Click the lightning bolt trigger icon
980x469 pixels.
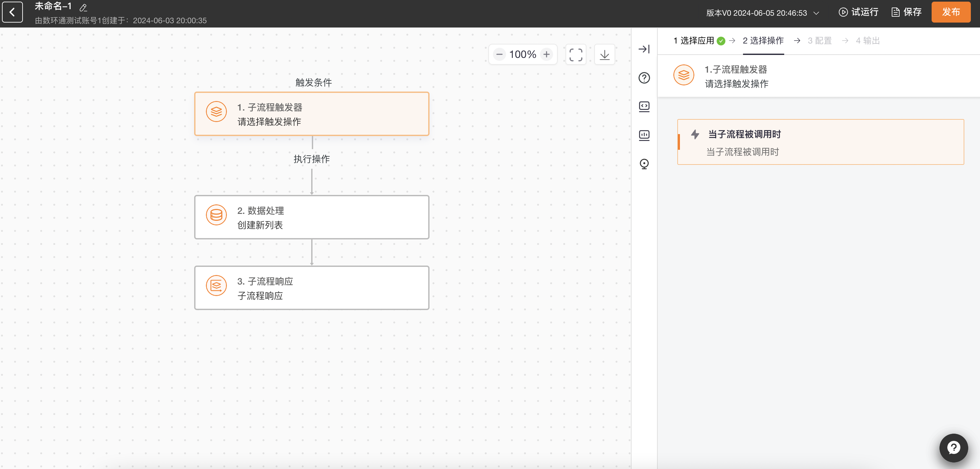tap(695, 134)
